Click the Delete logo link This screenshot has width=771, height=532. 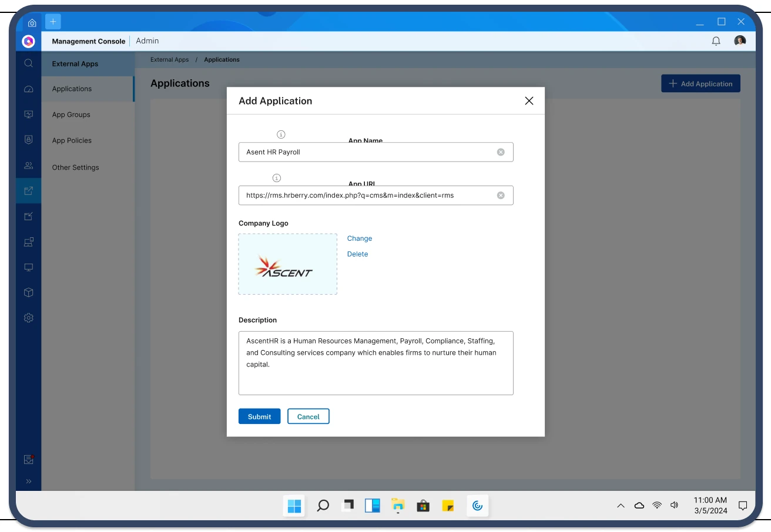point(357,254)
